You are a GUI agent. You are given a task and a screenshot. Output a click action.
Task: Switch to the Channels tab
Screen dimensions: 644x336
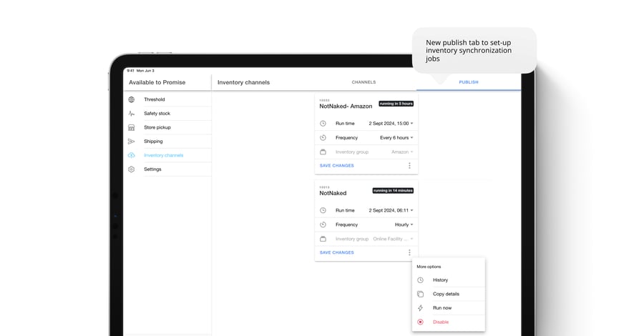(364, 82)
